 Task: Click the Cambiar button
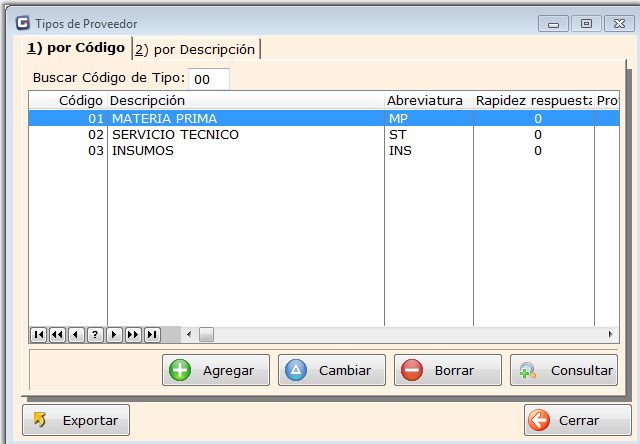click(x=331, y=370)
